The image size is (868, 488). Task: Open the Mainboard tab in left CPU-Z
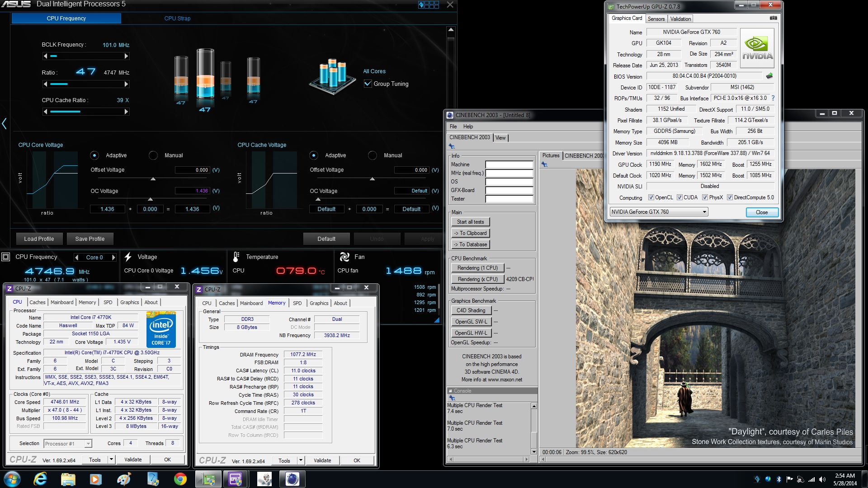click(x=62, y=302)
